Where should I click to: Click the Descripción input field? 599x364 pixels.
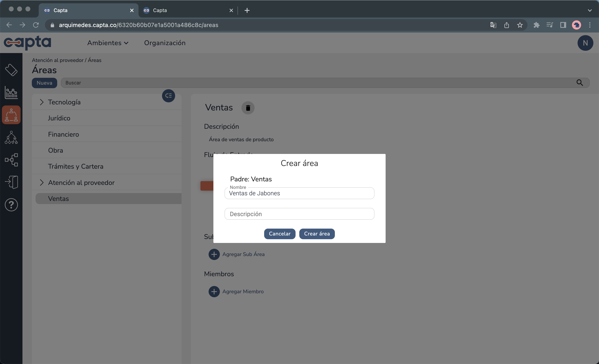click(299, 214)
